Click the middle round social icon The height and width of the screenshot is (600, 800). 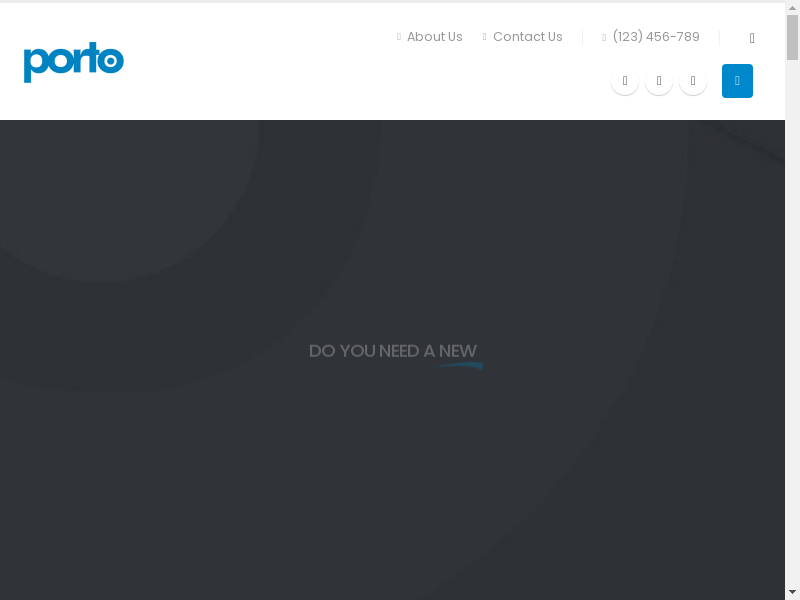(x=659, y=81)
